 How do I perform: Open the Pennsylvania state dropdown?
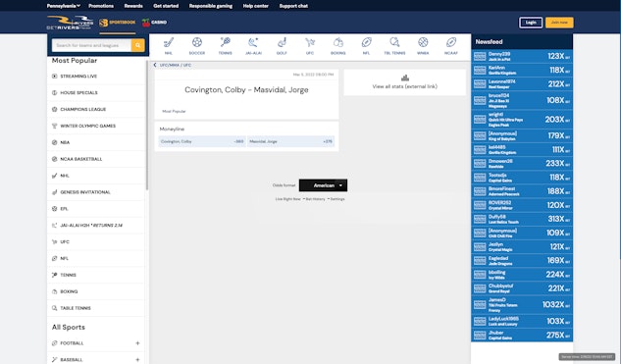click(64, 6)
